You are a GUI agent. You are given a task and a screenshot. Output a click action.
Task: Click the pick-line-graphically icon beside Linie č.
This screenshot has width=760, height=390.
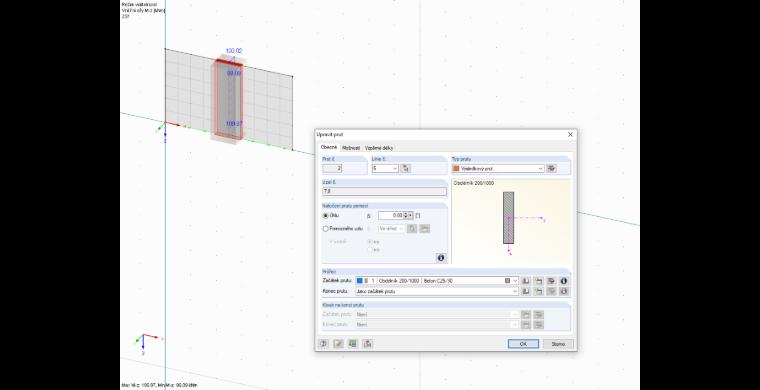pyautogui.click(x=406, y=168)
